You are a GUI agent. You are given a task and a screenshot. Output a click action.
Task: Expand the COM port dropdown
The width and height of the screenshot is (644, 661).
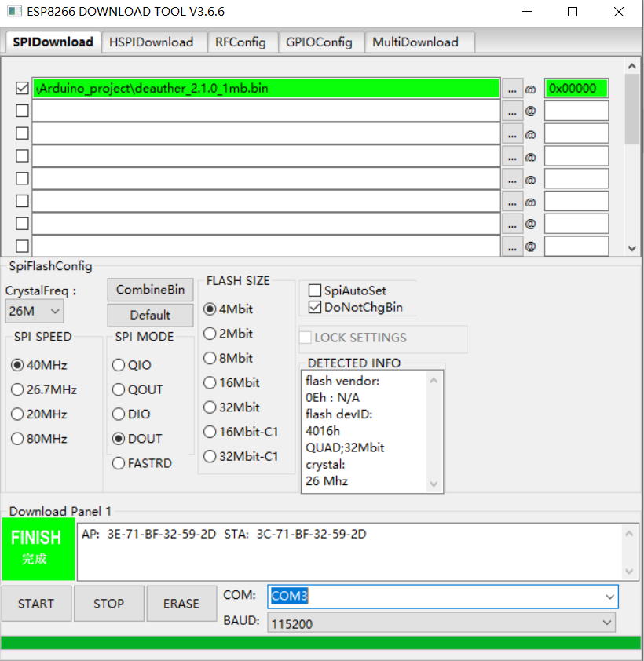[610, 597]
